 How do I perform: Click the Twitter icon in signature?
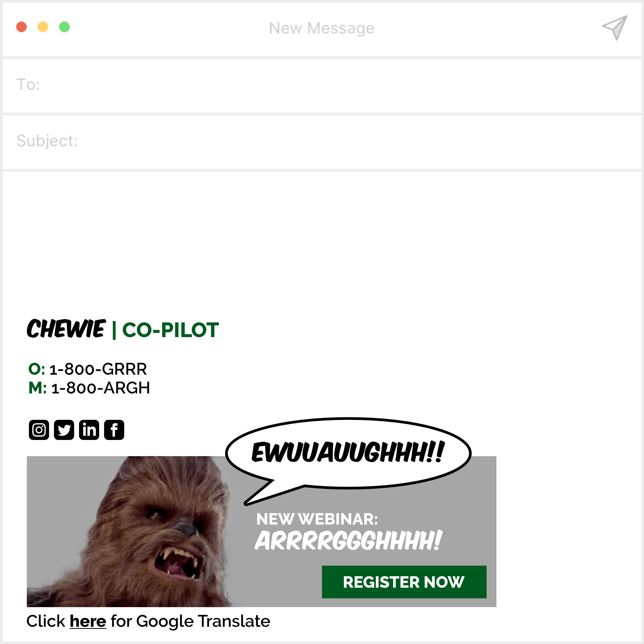[64, 430]
